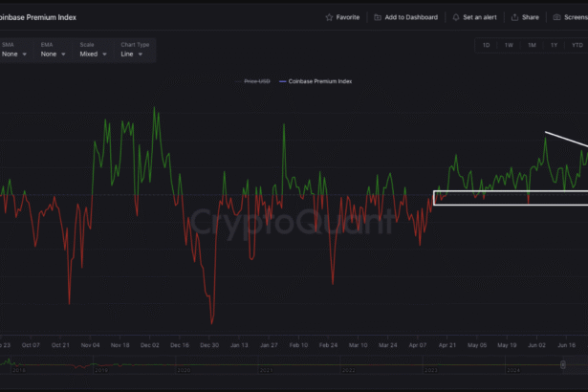Switch to the YTD time range
This screenshot has height=392, width=588.
coord(577,45)
